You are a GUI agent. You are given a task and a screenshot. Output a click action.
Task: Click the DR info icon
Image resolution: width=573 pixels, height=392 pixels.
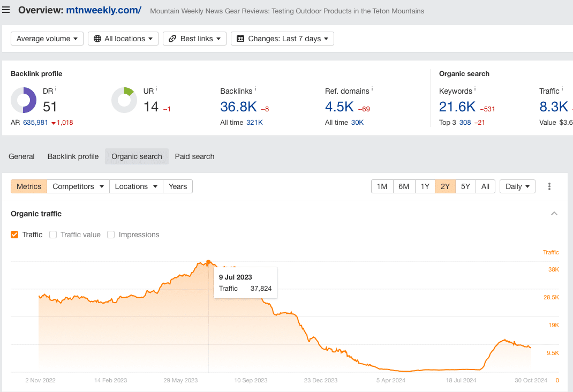[56, 89]
